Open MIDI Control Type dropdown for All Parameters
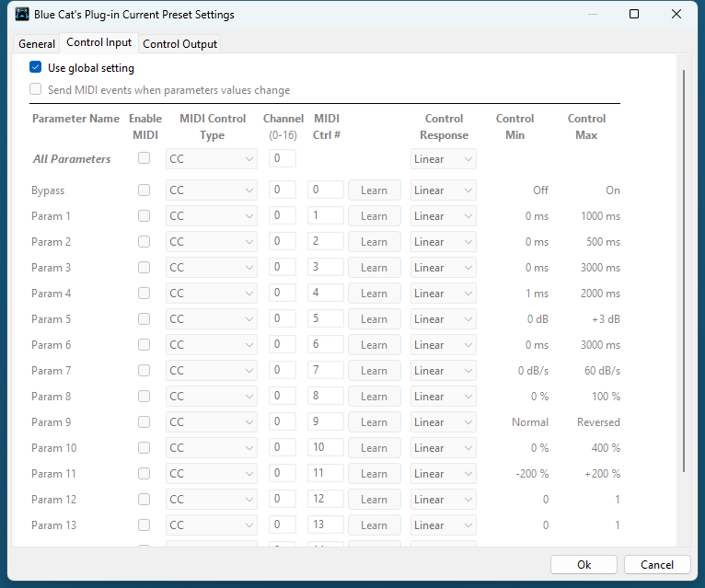 pyautogui.click(x=212, y=159)
